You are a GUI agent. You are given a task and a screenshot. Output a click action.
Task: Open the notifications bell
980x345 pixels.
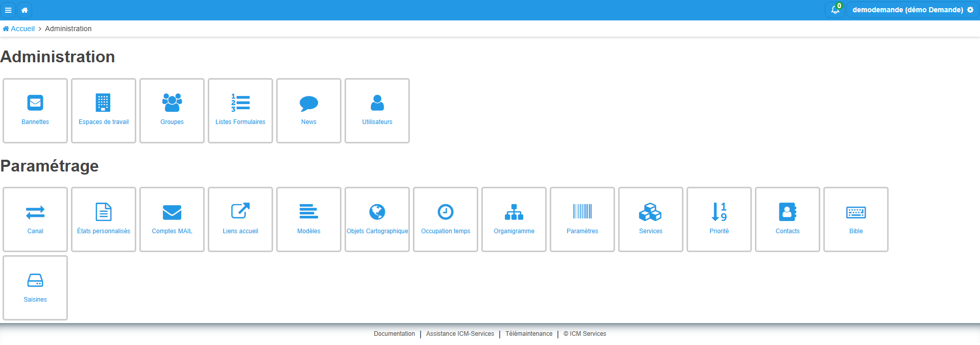pyautogui.click(x=835, y=10)
